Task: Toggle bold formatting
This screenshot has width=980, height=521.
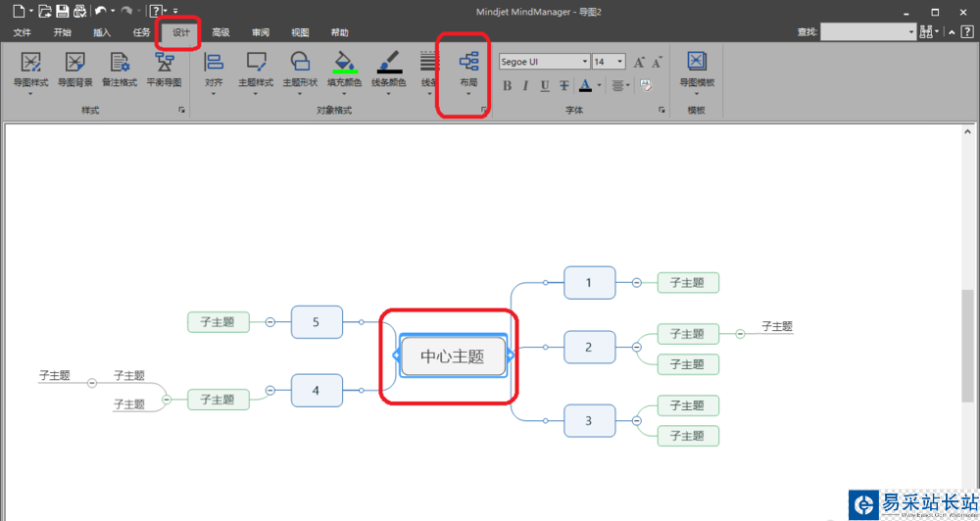Action: (x=507, y=85)
